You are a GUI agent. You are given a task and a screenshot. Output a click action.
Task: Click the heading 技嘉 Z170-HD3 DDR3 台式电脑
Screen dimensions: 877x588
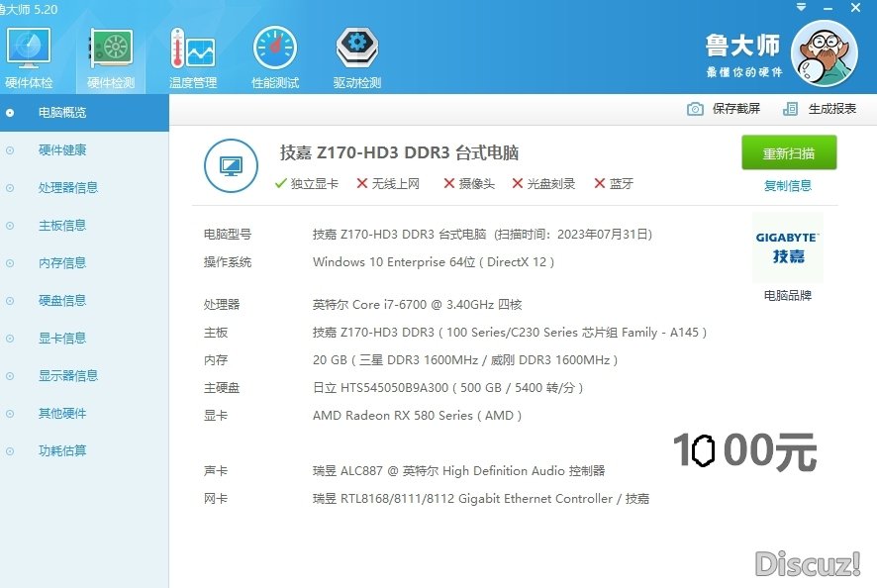399,152
